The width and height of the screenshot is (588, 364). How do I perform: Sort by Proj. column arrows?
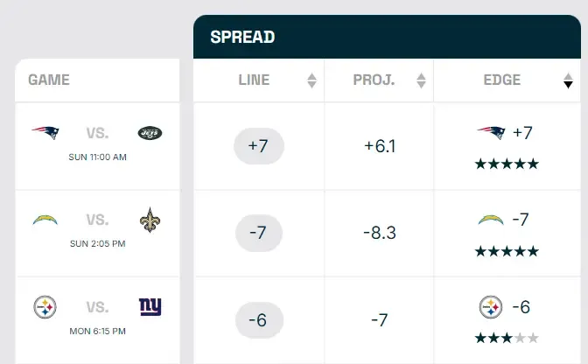(x=421, y=80)
